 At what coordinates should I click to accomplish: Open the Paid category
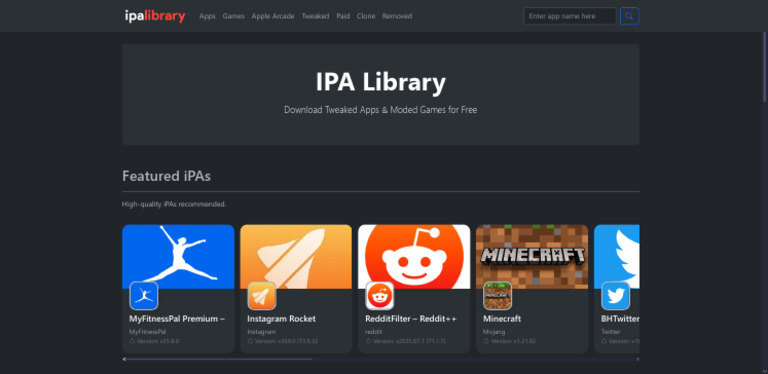click(x=343, y=16)
